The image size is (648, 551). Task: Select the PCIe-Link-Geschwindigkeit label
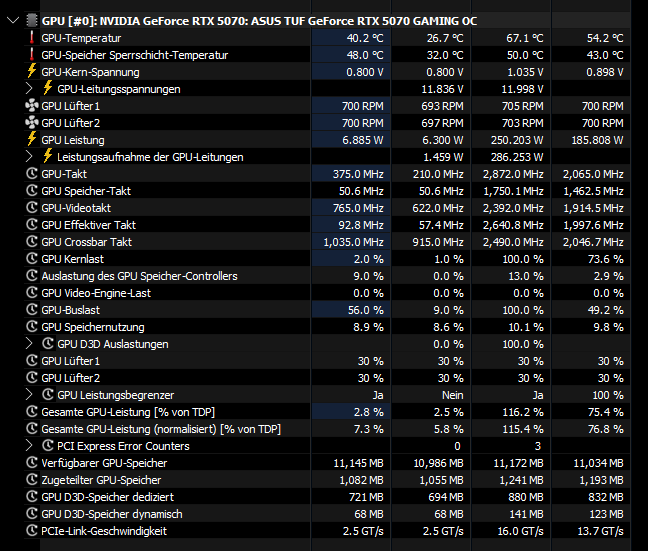coord(104,531)
